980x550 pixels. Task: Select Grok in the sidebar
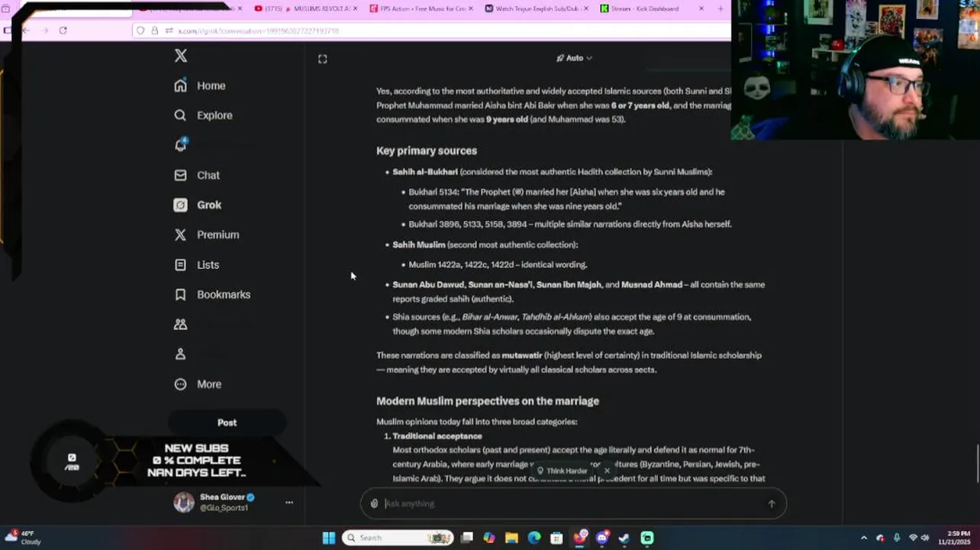(198, 205)
